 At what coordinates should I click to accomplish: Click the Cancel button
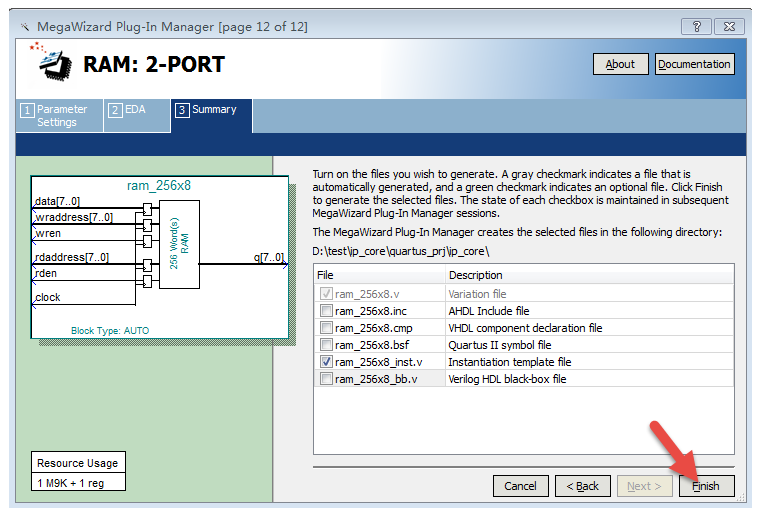[x=520, y=486]
